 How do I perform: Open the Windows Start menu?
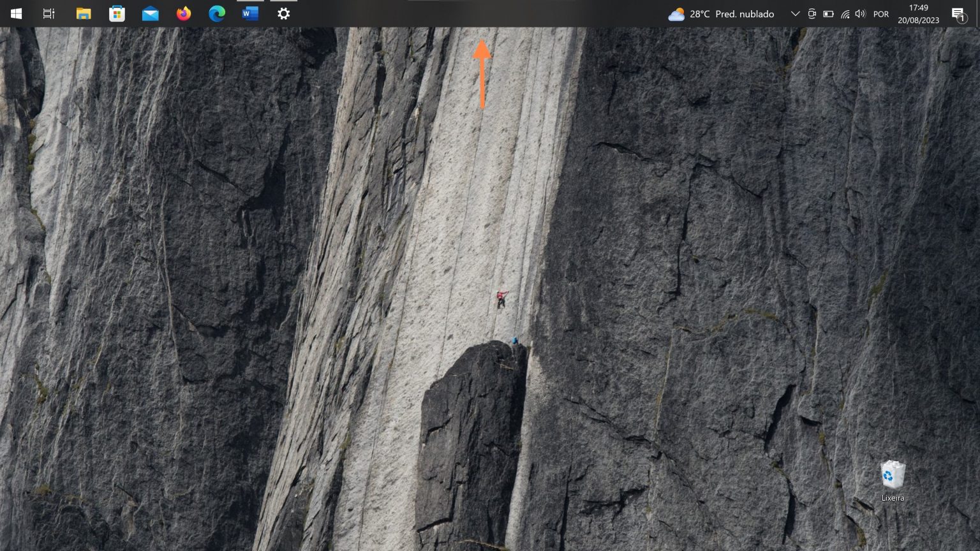click(x=16, y=13)
